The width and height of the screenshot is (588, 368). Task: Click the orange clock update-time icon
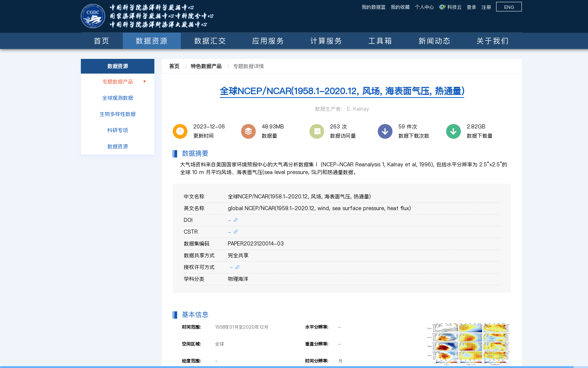coord(180,131)
